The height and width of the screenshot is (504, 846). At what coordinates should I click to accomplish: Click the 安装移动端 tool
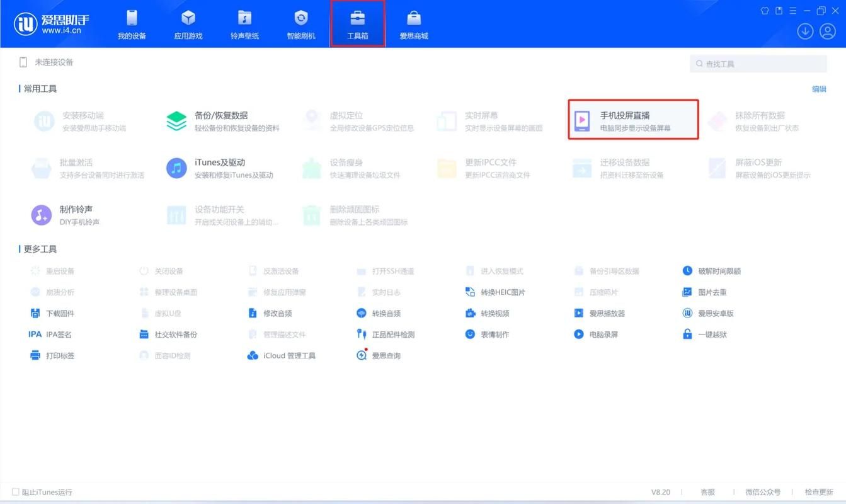pyautogui.click(x=79, y=121)
